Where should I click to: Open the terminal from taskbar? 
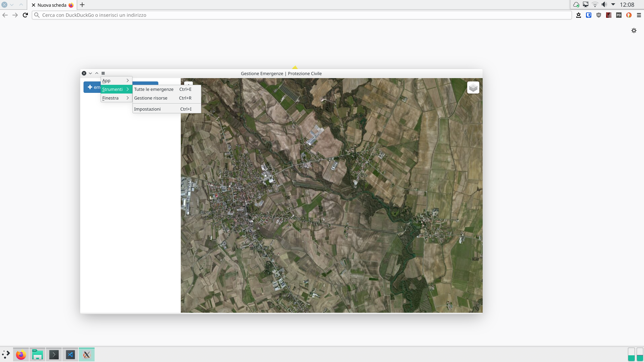click(54, 355)
